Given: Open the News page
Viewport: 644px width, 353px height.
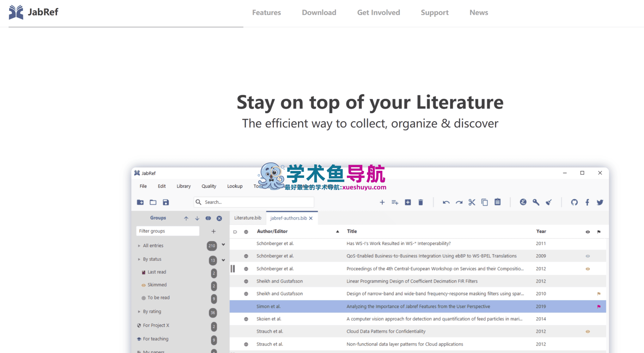Looking at the screenshot, I should click(479, 13).
